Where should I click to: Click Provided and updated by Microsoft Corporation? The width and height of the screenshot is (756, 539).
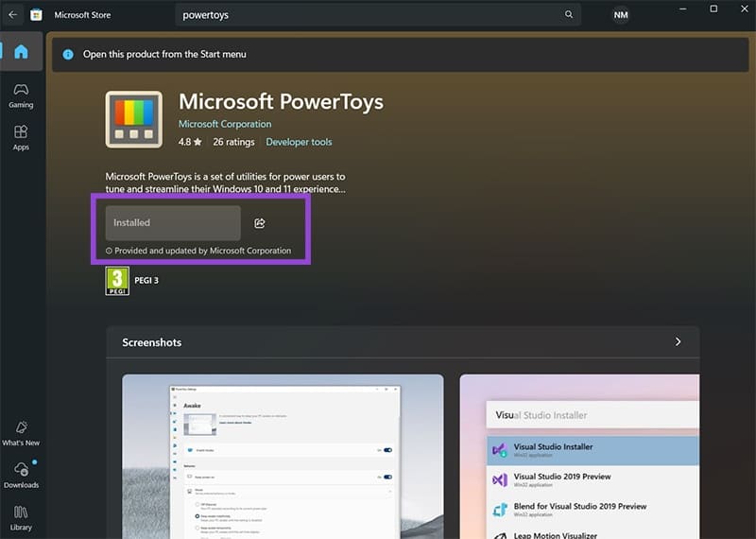point(198,251)
